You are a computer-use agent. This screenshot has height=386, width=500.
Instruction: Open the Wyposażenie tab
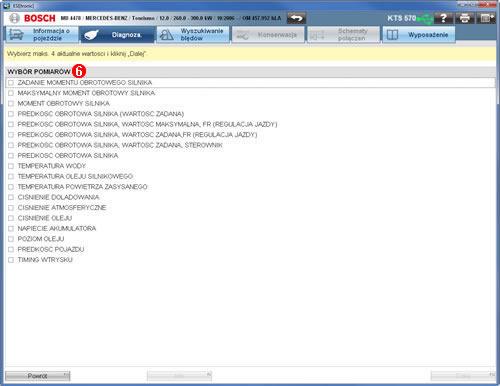(x=419, y=35)
